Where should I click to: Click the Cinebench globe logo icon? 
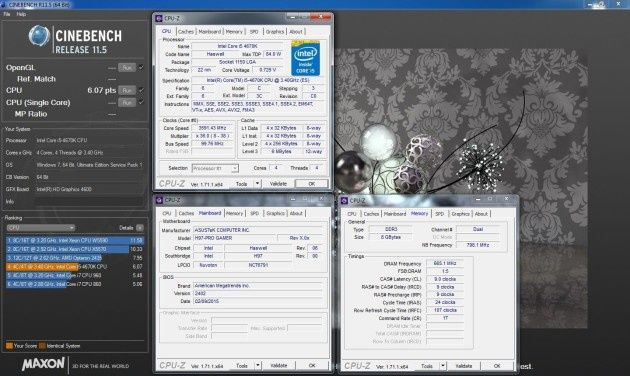tap(39, 35)
